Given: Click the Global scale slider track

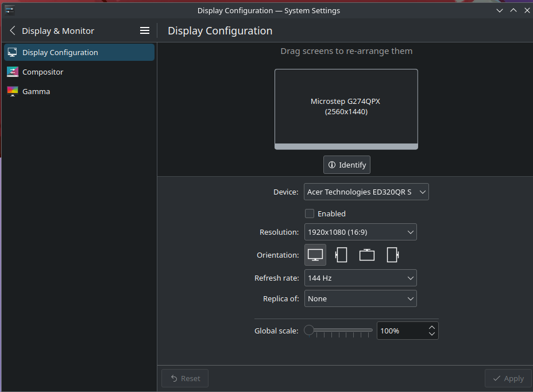Looking at the screenshot, I should [341, 330].
